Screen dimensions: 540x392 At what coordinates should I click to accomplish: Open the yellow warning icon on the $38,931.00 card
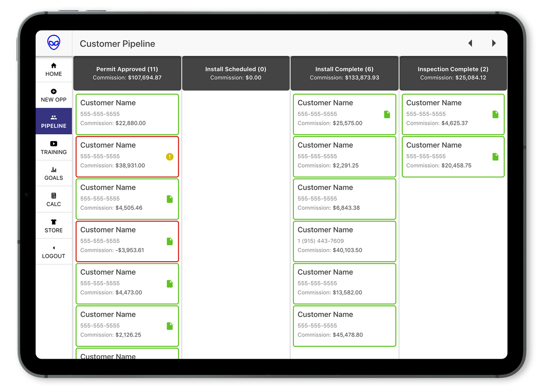click(170, 157)
